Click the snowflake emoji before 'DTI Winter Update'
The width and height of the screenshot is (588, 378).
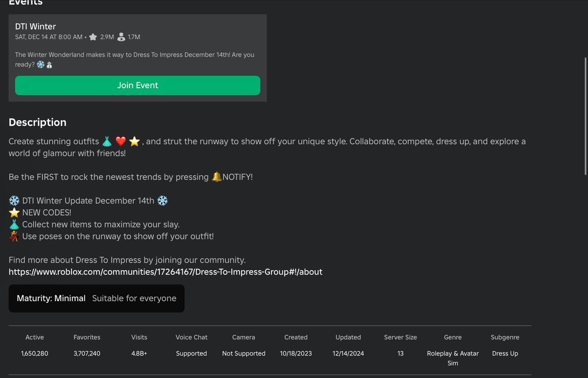click(14, 201)
